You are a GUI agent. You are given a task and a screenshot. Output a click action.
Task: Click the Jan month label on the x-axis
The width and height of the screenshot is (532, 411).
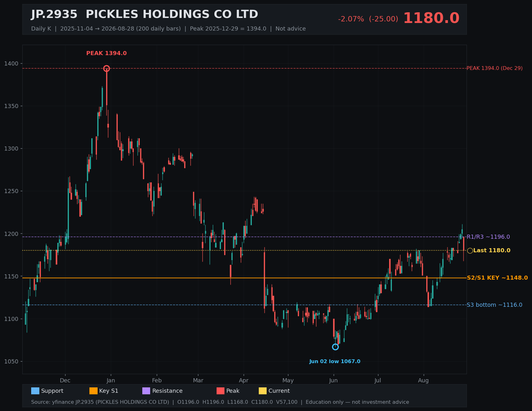tap(111, 380)
